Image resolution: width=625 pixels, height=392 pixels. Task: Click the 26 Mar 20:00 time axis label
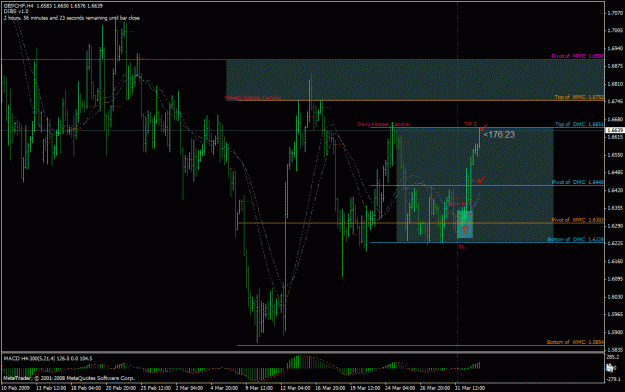point(435,388)
